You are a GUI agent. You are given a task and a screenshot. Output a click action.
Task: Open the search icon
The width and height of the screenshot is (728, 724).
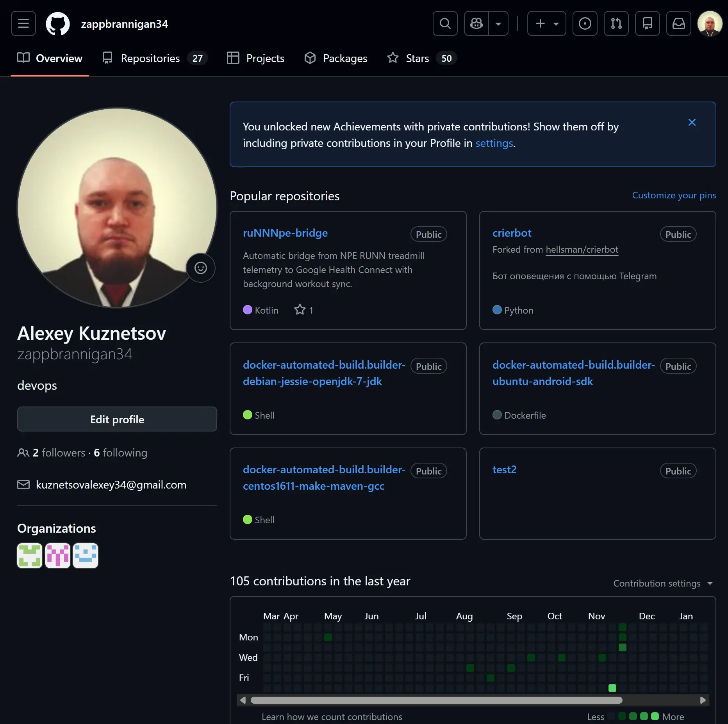point(445,23)
